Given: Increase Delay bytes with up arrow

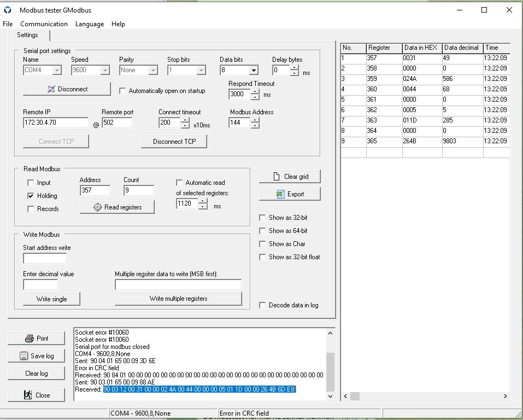Looking at the screenshot, I should (x=295, y=67).
